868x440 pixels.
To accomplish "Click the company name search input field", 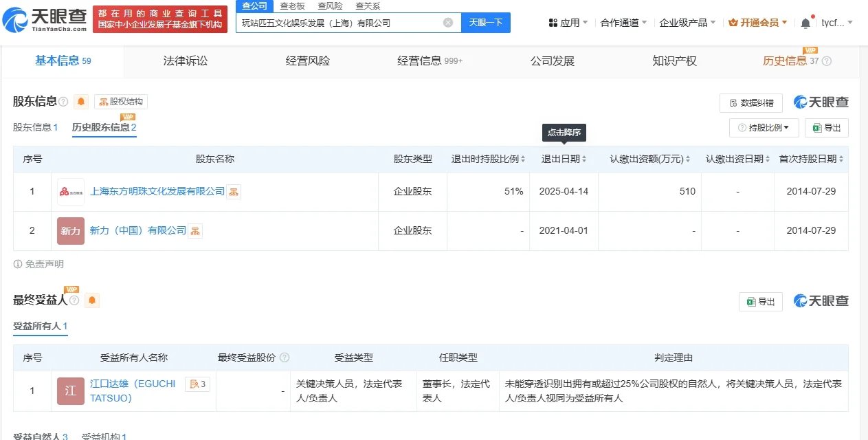I will 340,23.
